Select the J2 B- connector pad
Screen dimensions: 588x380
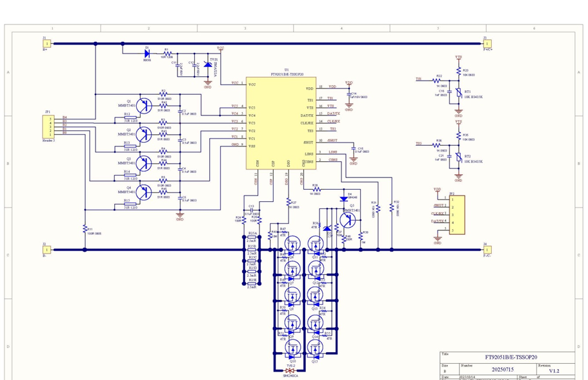coord(46,250)
